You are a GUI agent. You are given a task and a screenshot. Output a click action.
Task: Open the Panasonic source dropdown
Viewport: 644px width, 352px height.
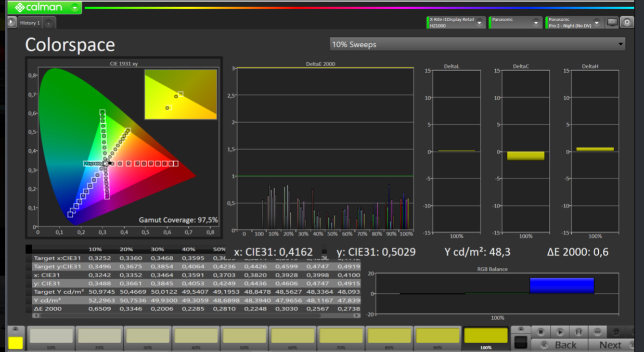pyautogui.click(x=536, y=22)
